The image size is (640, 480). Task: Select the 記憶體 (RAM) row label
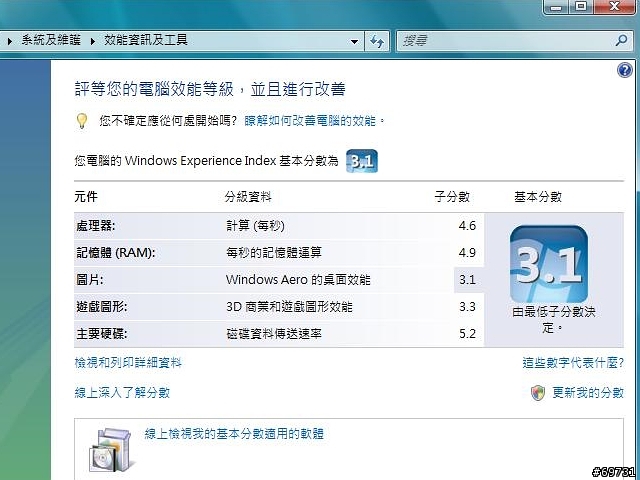click(116, 253)
